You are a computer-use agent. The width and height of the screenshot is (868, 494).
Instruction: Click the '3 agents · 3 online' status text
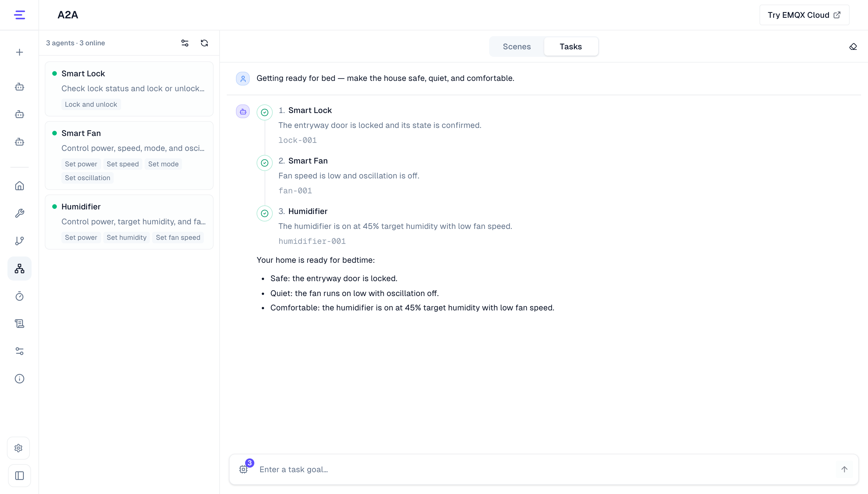coord(75,43)
